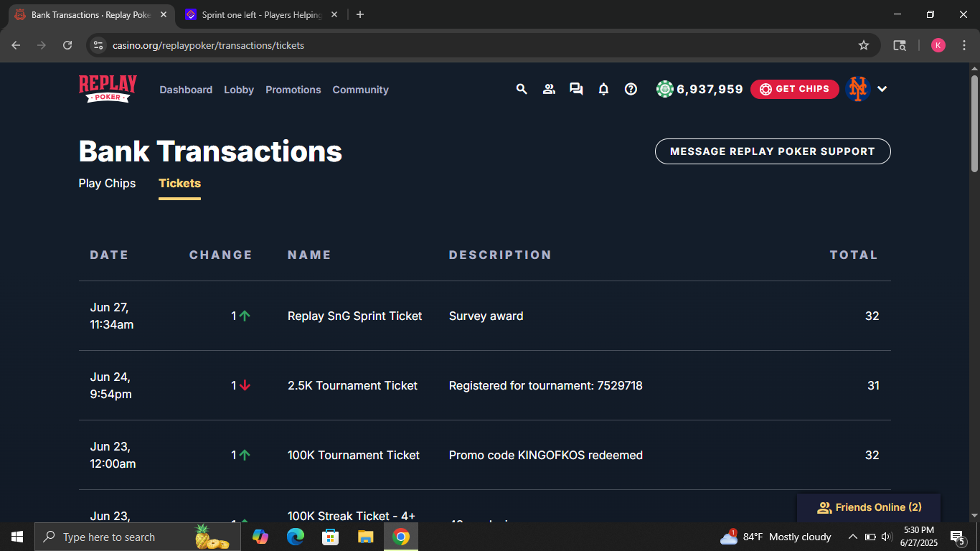Open the chat messages icon

(x=576, y=89)
